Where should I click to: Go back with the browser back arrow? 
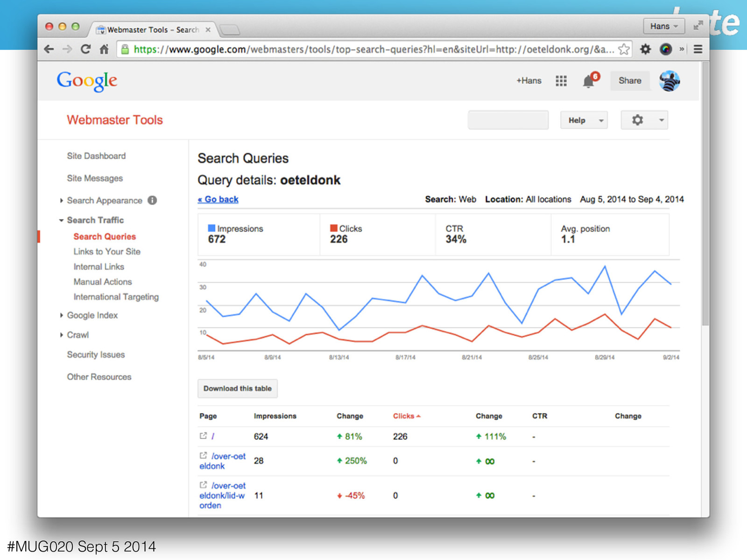tap(49, 49)
